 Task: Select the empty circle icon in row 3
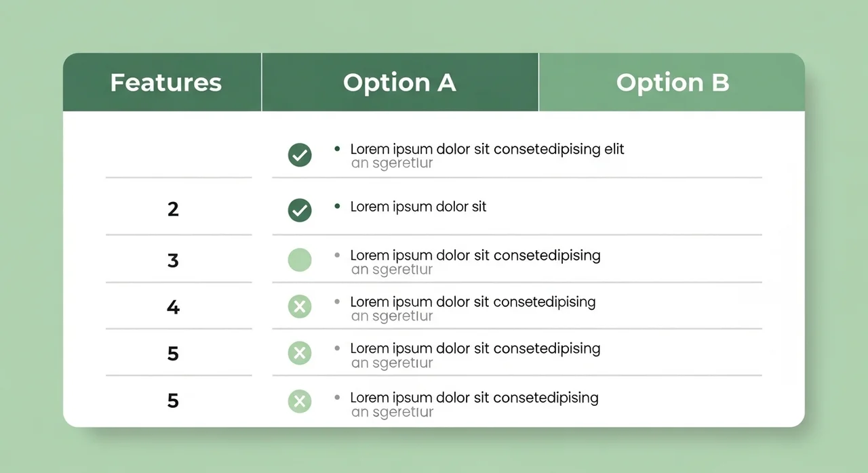pos(300,260)
